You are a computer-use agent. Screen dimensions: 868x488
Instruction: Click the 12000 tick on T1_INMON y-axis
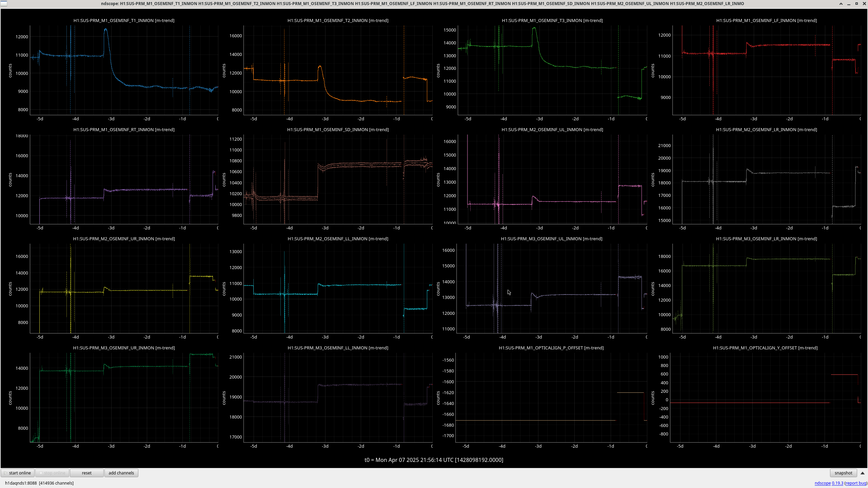pos(22,37)
